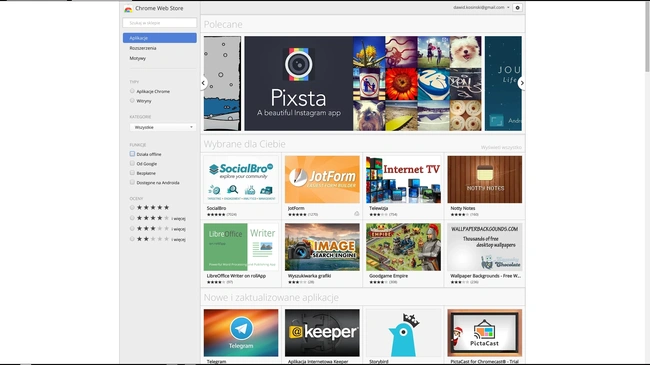
Task: Click the page vertical scrollbar
Action: pos(647,37)
